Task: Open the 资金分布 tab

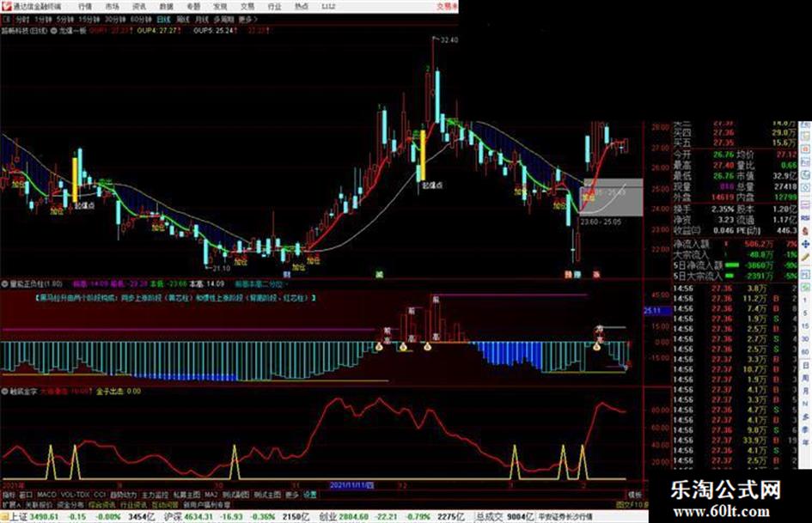Action: tap(70, 504)
